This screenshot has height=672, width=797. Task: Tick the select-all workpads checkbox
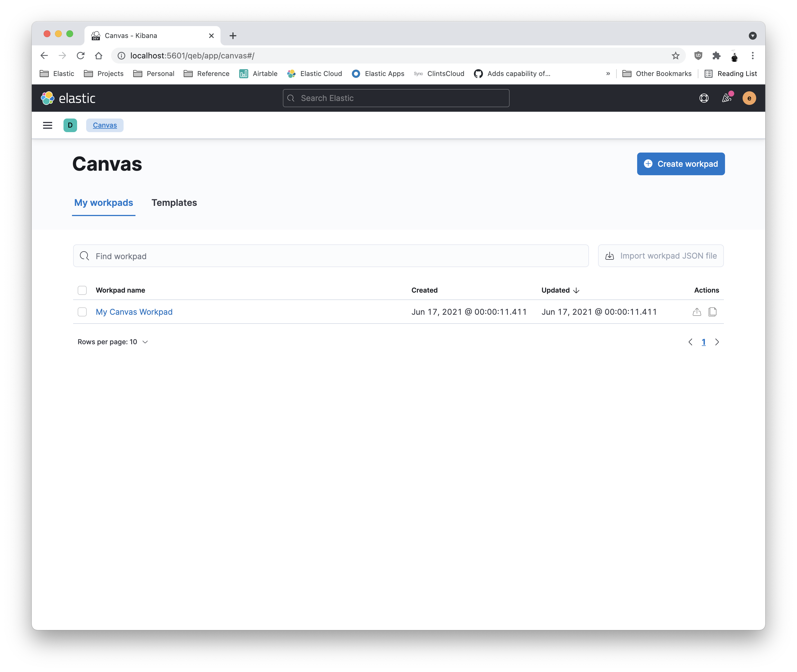point(82,290)
